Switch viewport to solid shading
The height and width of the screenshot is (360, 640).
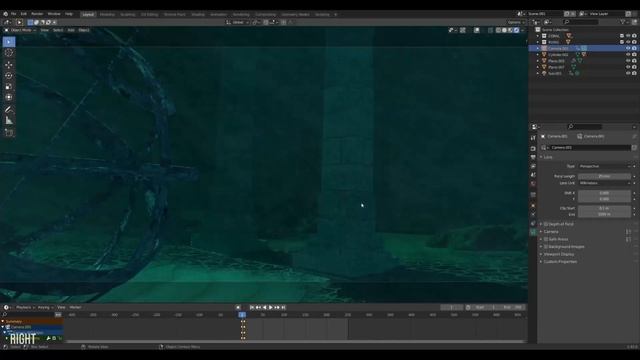[504, 30]
